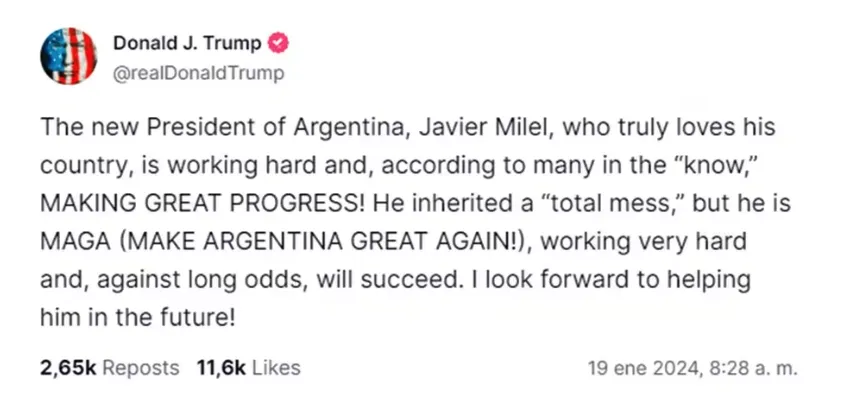The height and width of the screenshot is (404, 846).
Task: Open the profile avatar picture
Action: [x=66, y=57]
